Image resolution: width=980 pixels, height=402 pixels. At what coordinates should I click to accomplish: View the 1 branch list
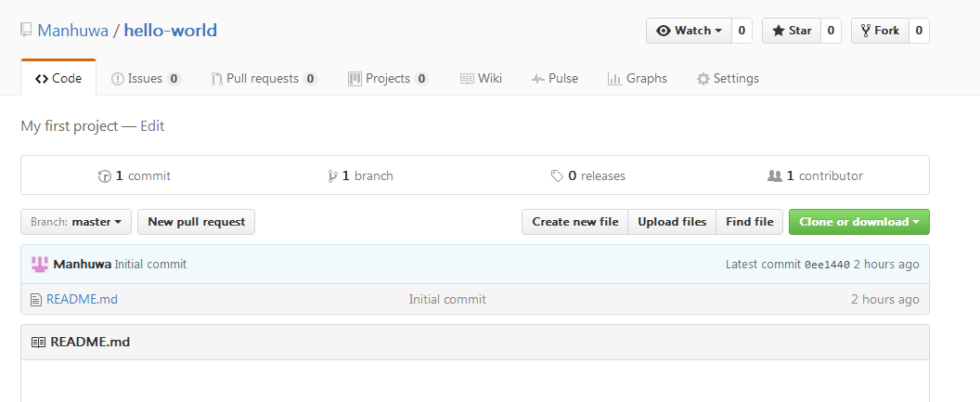click(x=360, y=175)
